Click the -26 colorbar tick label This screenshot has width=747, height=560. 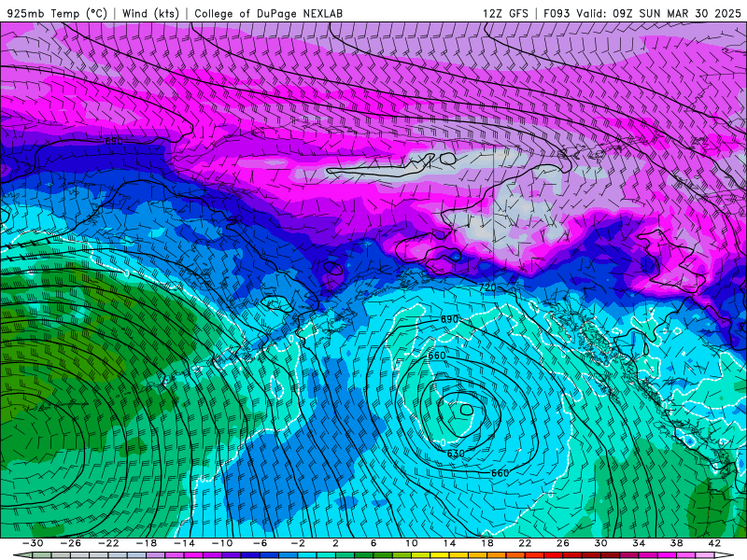click(71, 543)
